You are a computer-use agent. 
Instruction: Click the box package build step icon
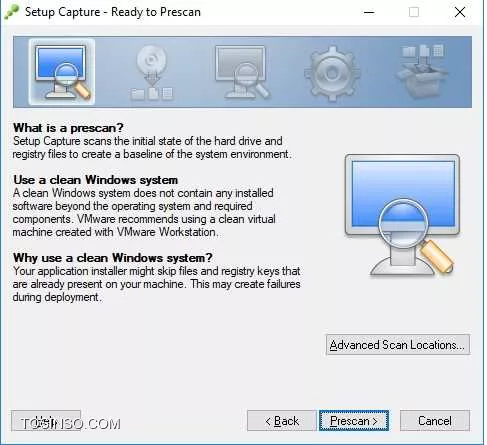pos(422,72)
